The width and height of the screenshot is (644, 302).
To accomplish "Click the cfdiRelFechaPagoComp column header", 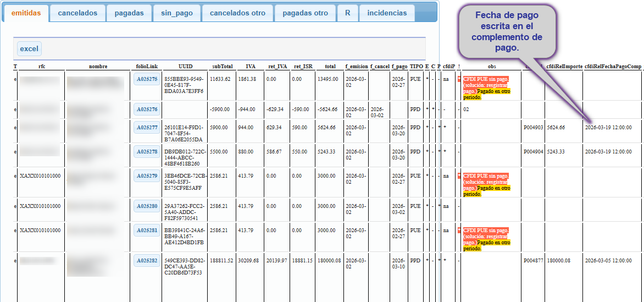I will [x=612, y=66].
